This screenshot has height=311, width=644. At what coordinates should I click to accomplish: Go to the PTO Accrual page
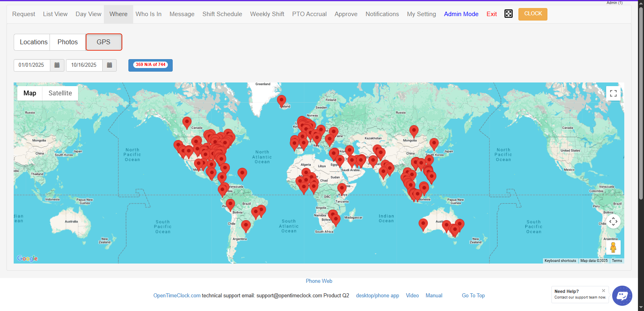[x=309, y=14]
